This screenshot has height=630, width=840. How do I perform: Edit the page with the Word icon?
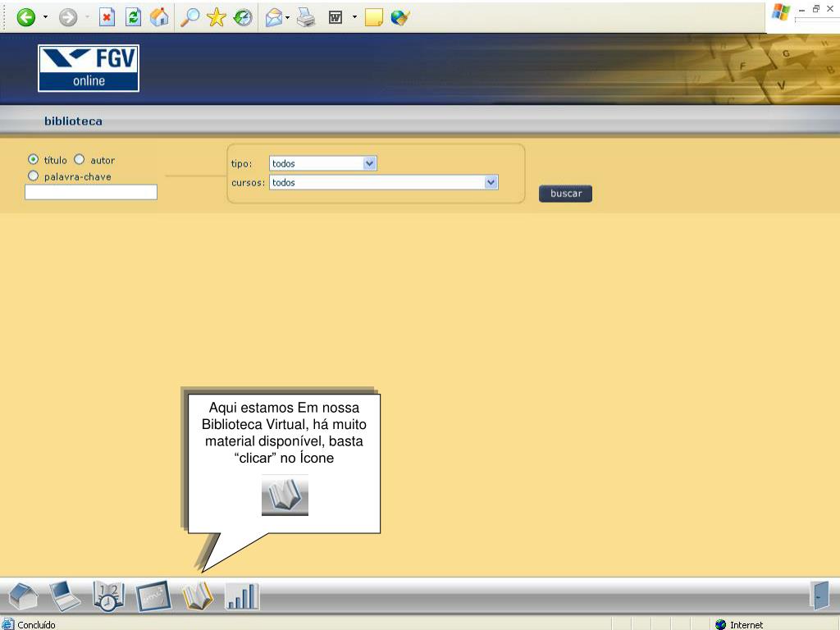pyautogui.click(x=336, y=18)
